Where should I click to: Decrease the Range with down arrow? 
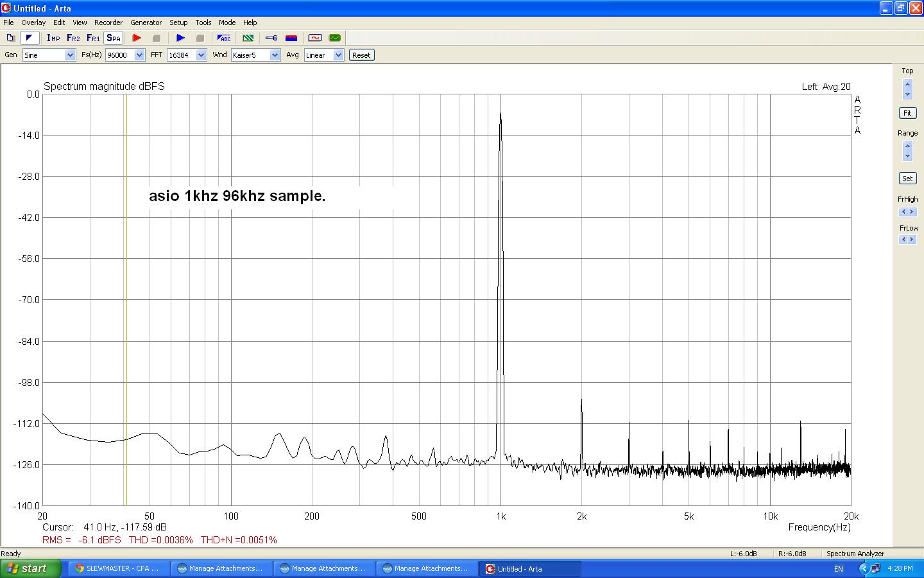click(907, 156)
